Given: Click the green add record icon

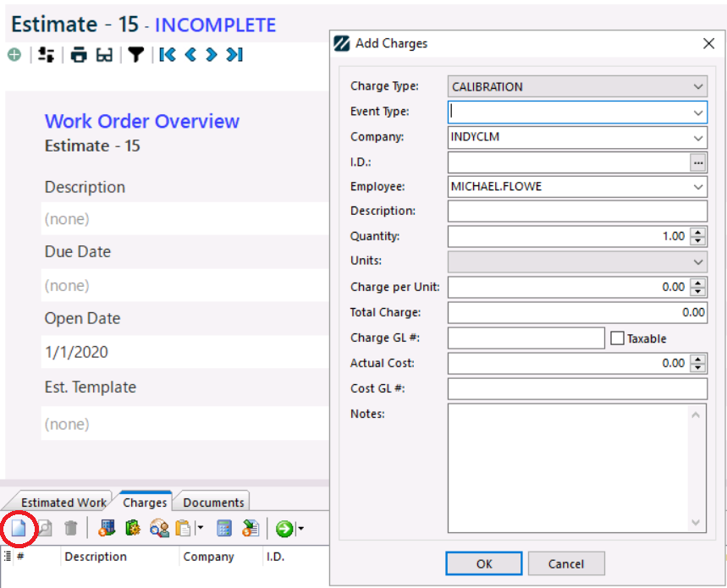Looking at the screenshot, I should 14,55.
